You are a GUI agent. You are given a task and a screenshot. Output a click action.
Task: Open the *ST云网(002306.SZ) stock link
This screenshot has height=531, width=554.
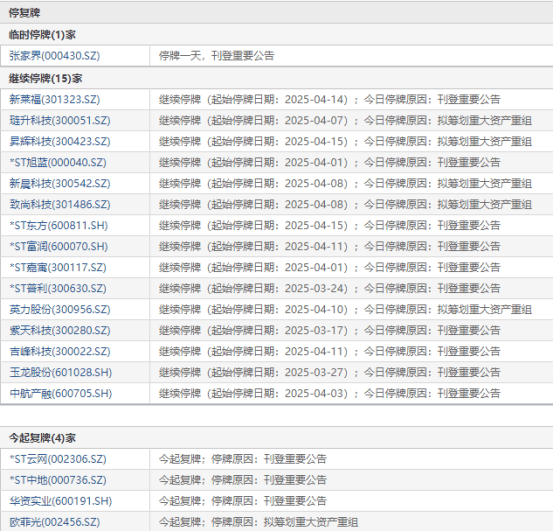coord(58,459)
